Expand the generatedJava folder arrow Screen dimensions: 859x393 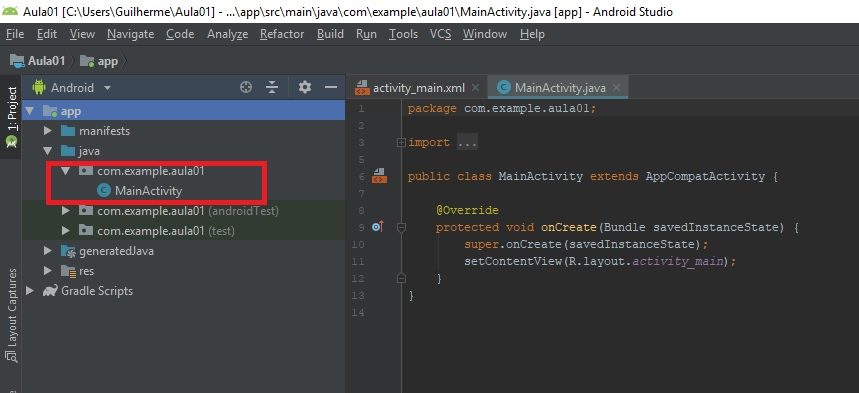[48, 251]
